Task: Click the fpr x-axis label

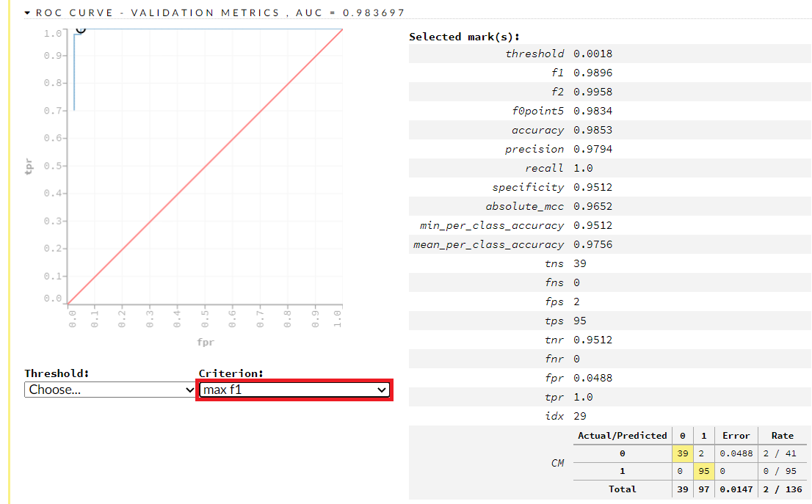Action: (206, 342)
